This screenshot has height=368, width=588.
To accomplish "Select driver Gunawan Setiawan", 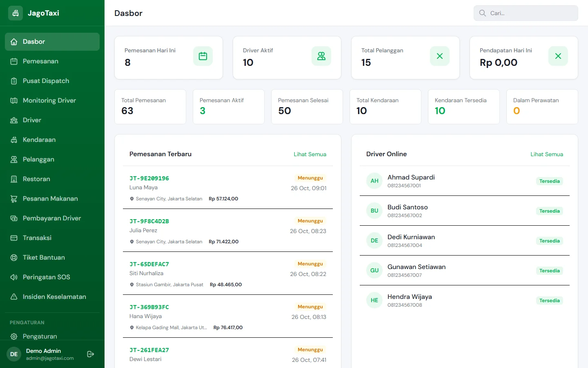I will coord(465,270).
